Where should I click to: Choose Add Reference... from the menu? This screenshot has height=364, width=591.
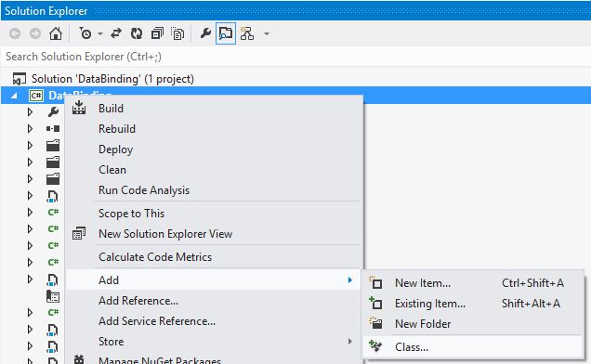coord(215,301)
